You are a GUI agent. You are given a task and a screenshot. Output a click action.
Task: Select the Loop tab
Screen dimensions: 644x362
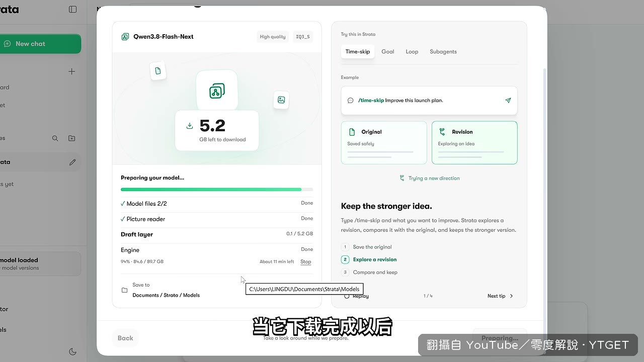point(412,52)
